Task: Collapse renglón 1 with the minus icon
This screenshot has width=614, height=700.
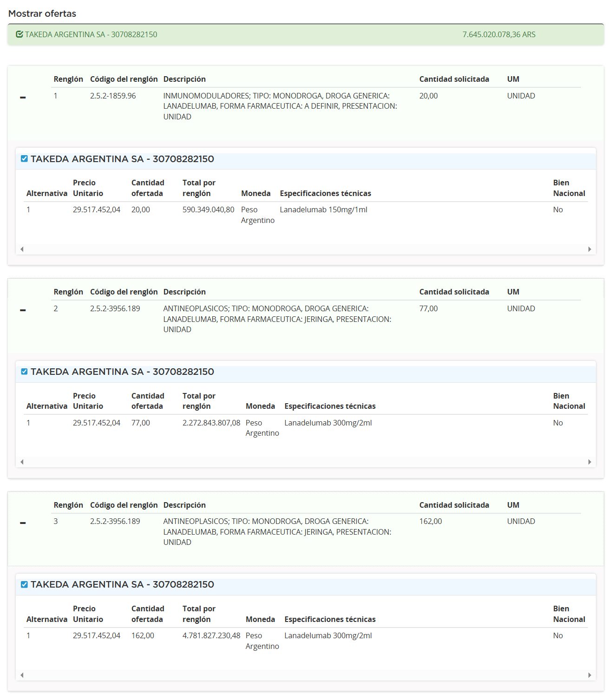Action: click(x=23, y=98)
